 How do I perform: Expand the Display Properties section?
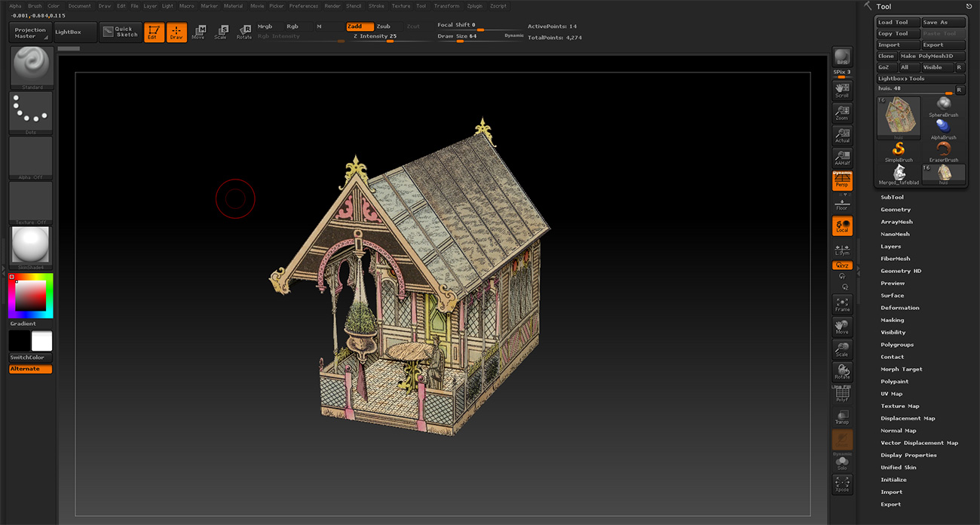point(908,455)
